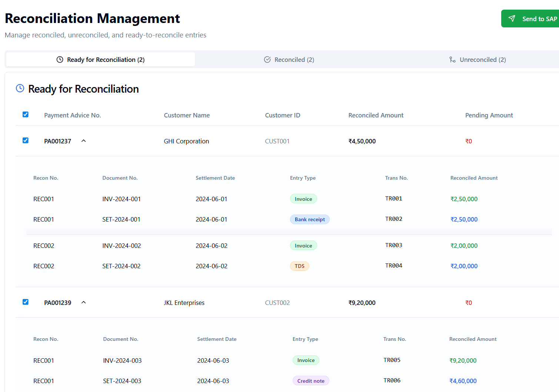
Task: Click the Bank receipt badge for SET-2024-001
Action: [310, 219]
